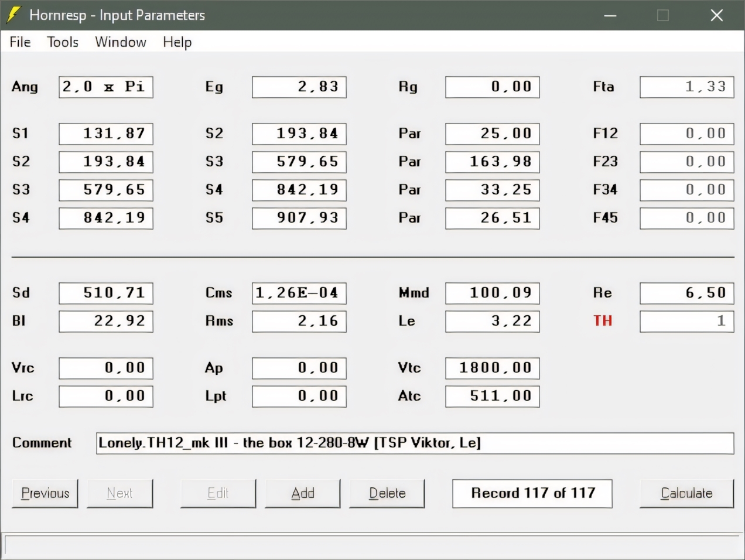Click the red TH label
The width and height of the screenshot is (745, 560).
point(603,320)
